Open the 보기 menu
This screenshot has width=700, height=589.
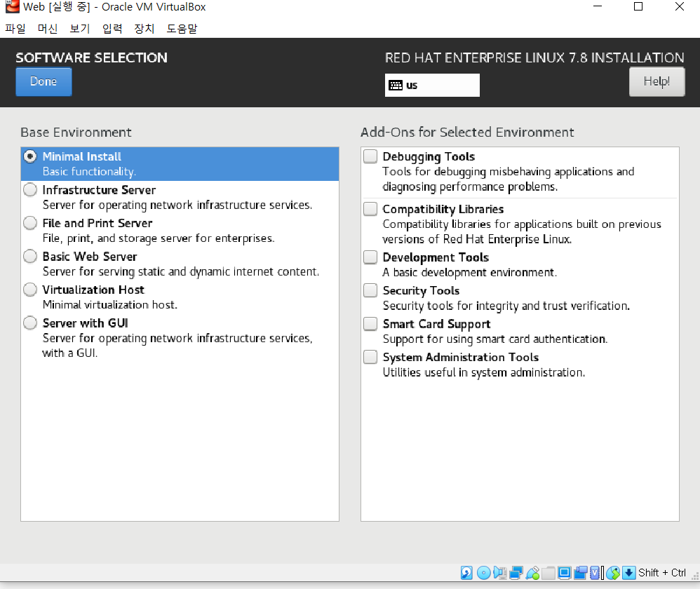80,29
